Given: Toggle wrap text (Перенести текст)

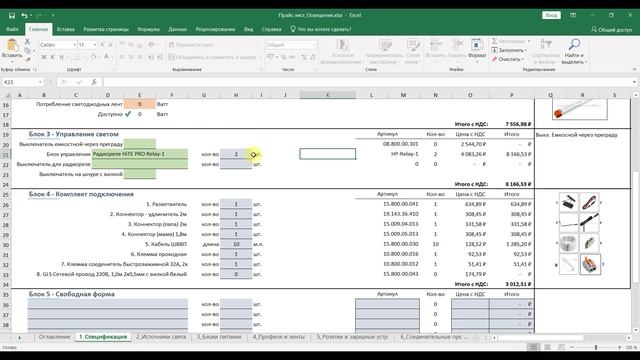Looking at the screenshot, I should [x=191, y=44].
